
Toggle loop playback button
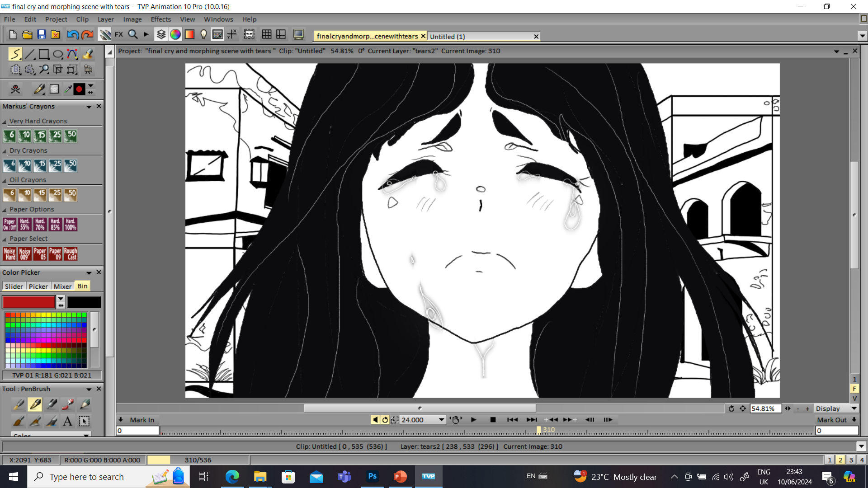[x=385, y=420]
